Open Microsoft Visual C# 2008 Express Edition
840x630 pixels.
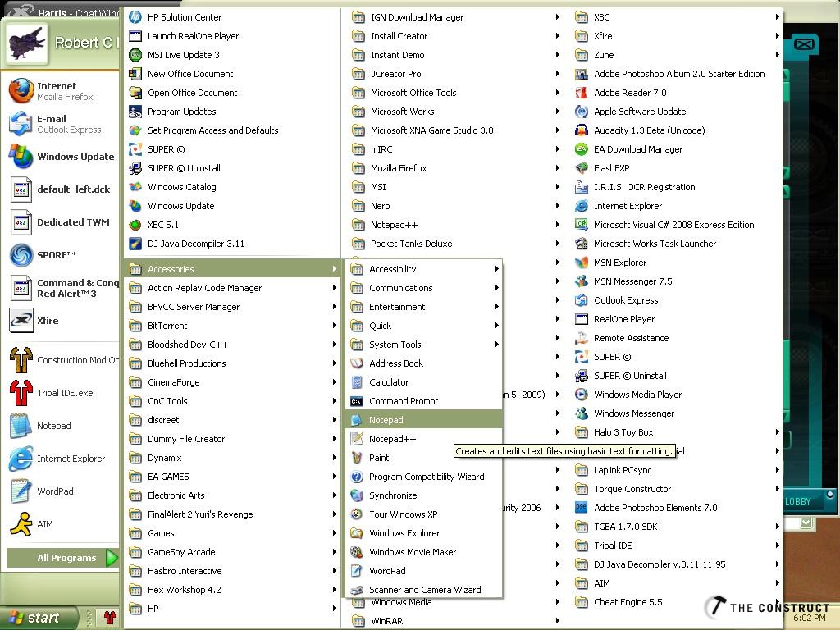click(x=674, y=225)
